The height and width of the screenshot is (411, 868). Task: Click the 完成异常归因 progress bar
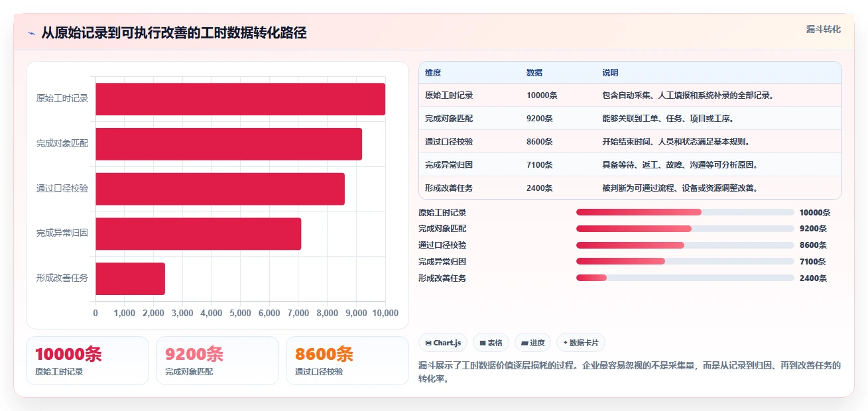pyautogui.click(x=685, y=262)
